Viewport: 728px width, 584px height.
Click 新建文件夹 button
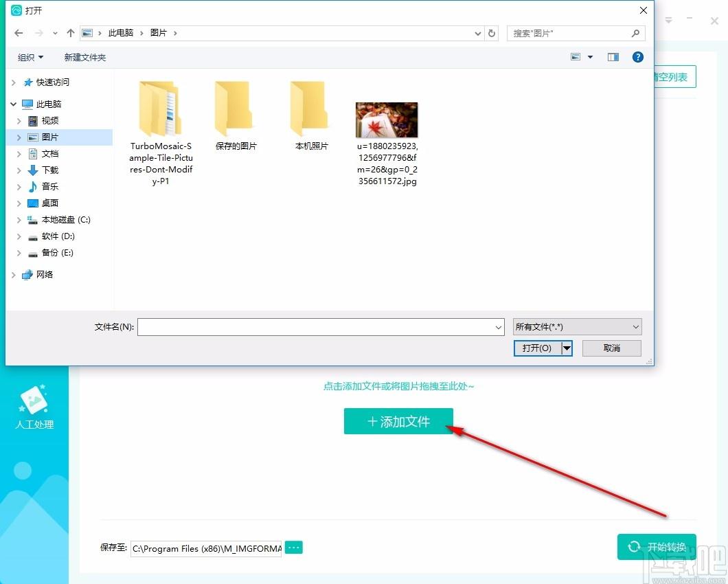[x=85, y=57]
